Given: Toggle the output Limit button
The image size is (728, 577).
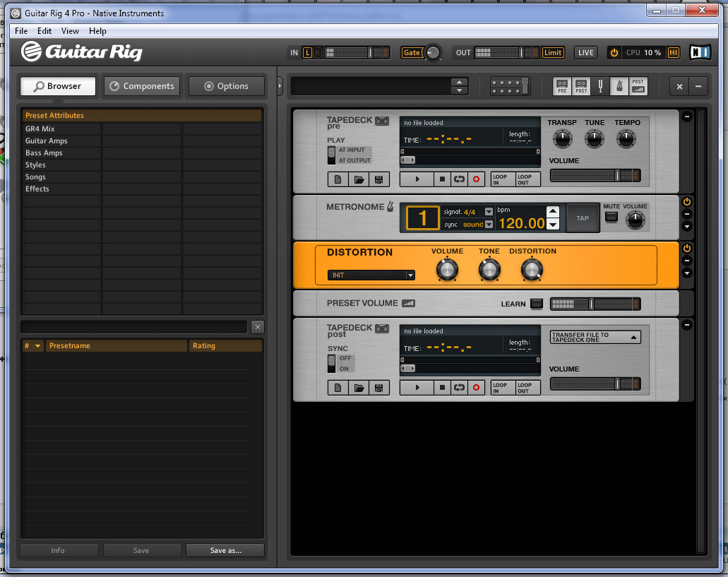Looking at the screenshot, I should point(553,52).
